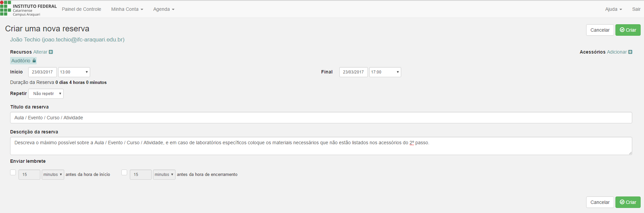Go to Painel de Controle
Viewport: 644px width, 213px height.
(x=81, y=9)
